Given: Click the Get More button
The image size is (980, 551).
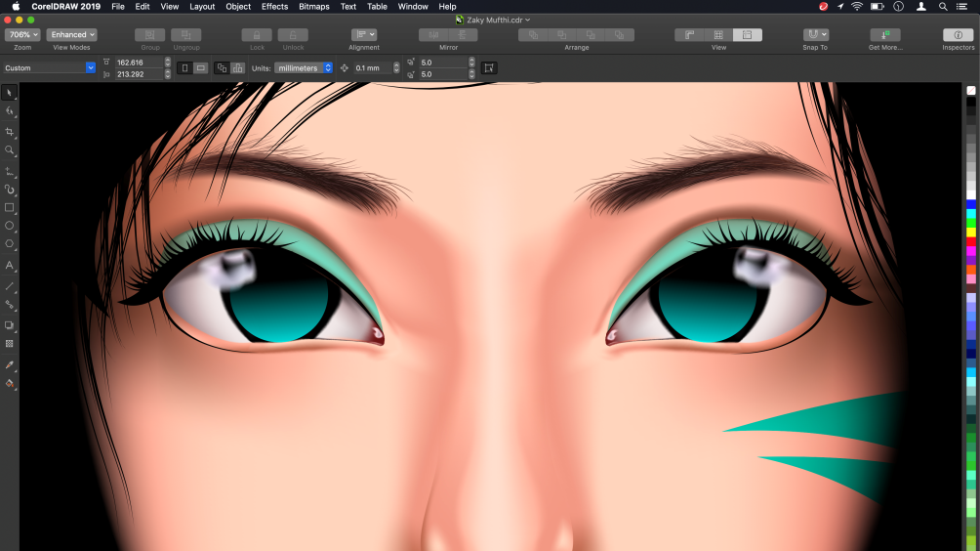Looking at the screenshot, I should [x=884, y=35].
